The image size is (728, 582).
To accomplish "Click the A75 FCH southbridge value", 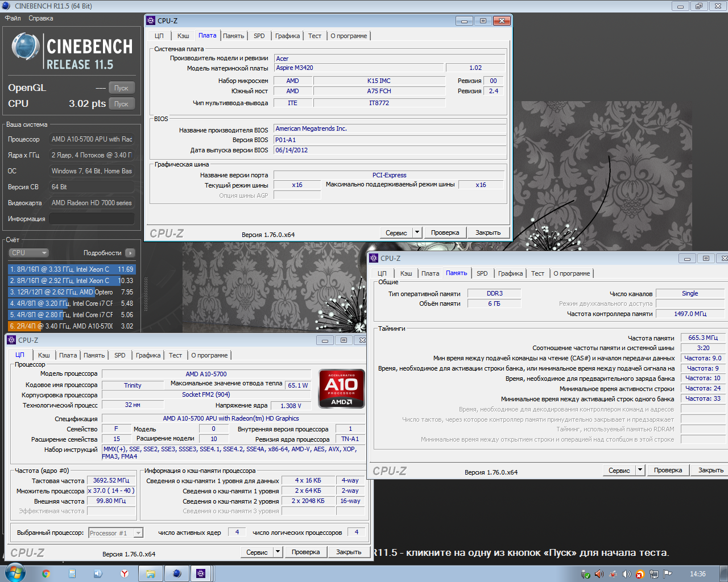I will coord(379,91).
